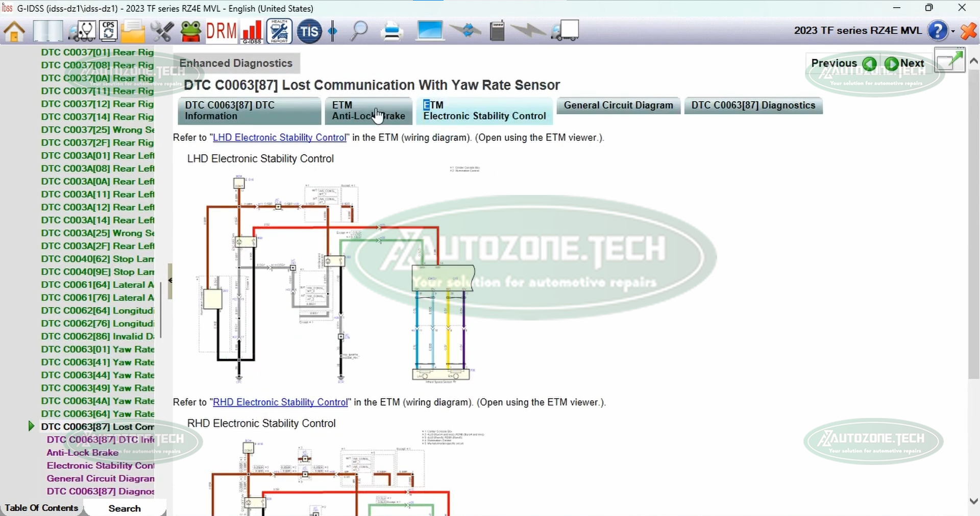The height and width of the screenshot is (516, 980).
Task: Open the DRM tool
Action: (x=221, y=31)
